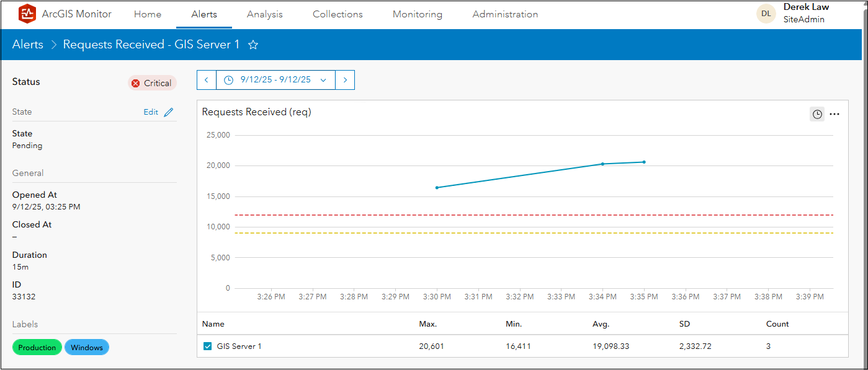Advance to the next date range
The width and height of the screenshot is (868, 370).
tap(345, 80)
